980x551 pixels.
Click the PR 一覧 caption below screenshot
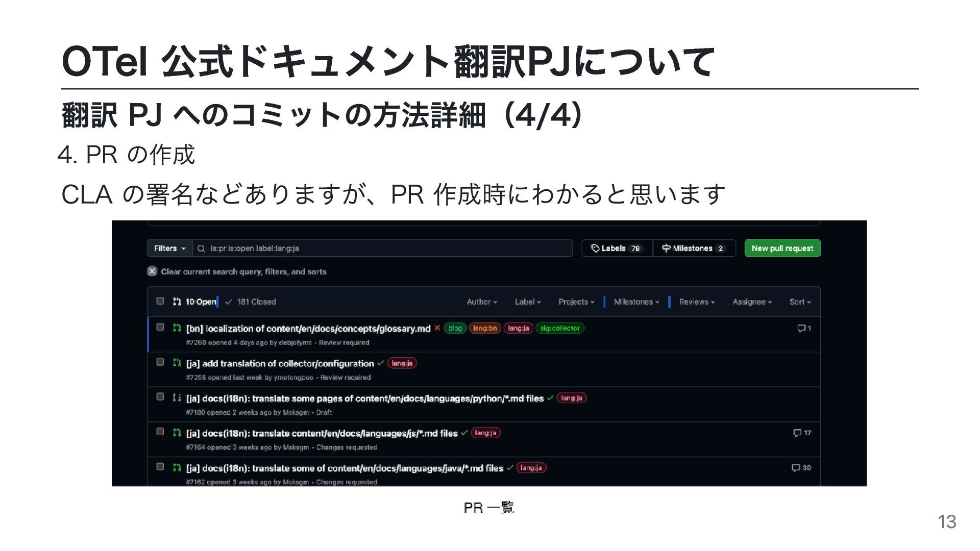pos(489,508)
